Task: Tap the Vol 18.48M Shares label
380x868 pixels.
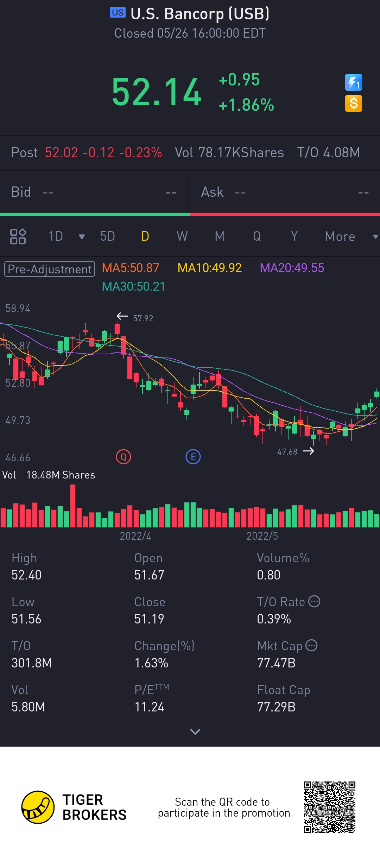Action: (49, 475)
